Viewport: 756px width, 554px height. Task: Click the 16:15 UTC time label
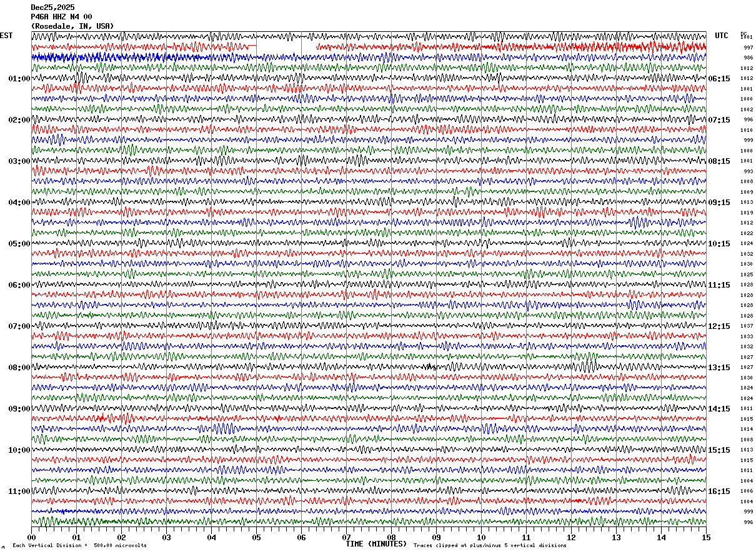point(719,491)
